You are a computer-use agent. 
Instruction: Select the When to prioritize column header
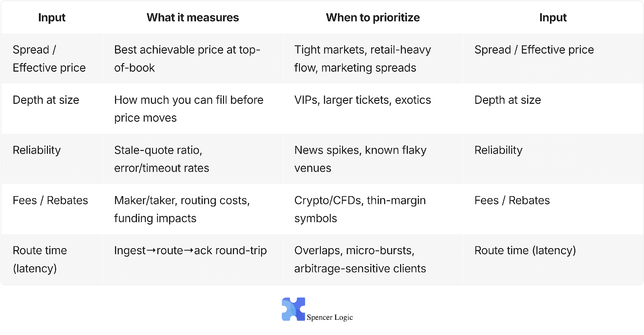click(373, 18)
